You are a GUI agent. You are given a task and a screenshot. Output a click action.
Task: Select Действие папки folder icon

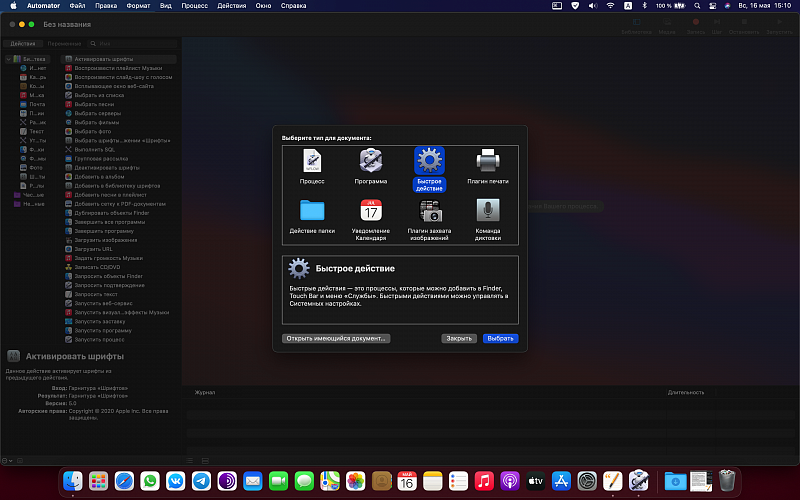[312, 211]
